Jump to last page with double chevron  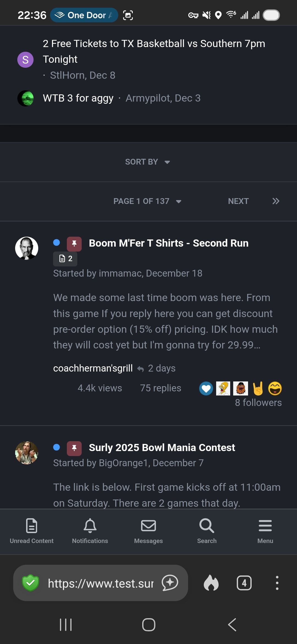coord(276,201)
